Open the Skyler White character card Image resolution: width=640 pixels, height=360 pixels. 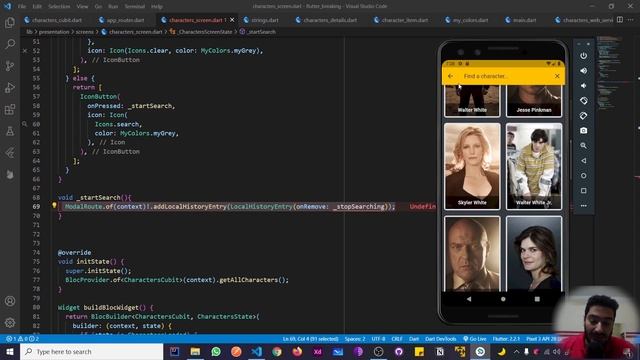pos(472,166)
